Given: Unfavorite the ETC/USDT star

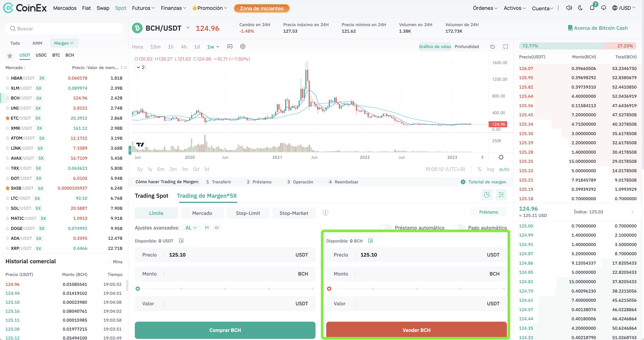Looking at the screenshot, I should coord(7,118).
